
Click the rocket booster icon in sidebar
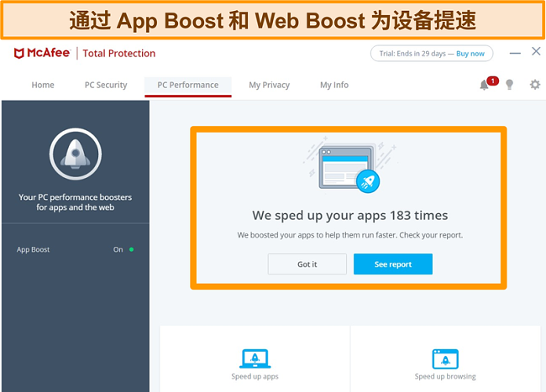pyautogui.click(x=76, y=154)
